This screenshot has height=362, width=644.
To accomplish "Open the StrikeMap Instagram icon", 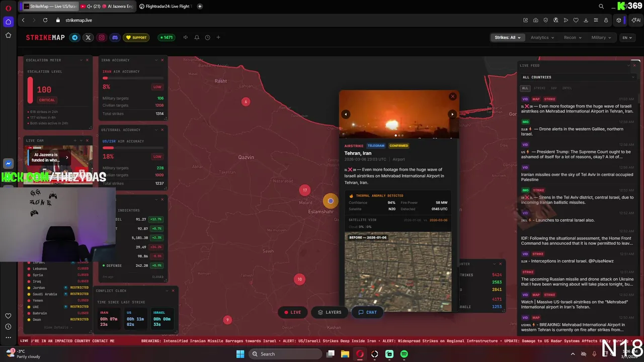I will (102, 37).
